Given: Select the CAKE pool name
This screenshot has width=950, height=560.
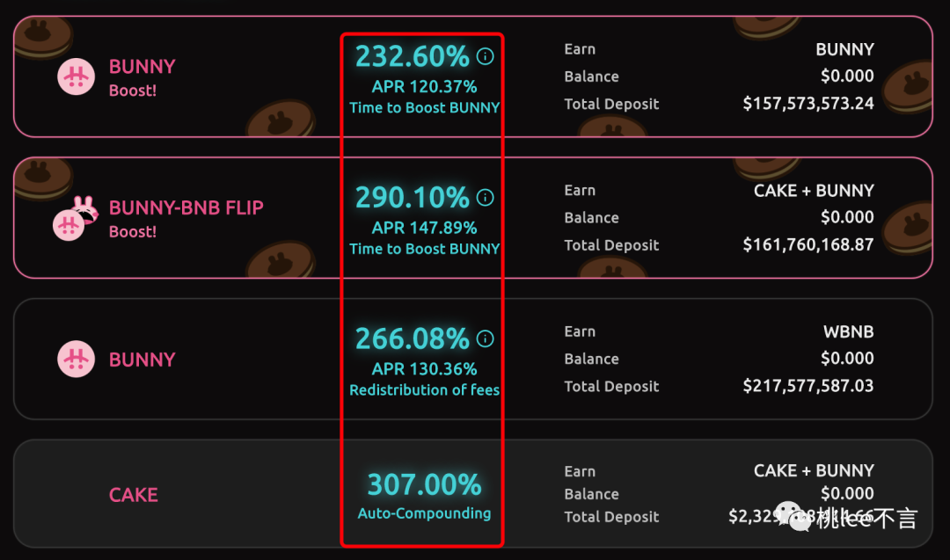Looking at the screenshot, I should pos(134,495).
